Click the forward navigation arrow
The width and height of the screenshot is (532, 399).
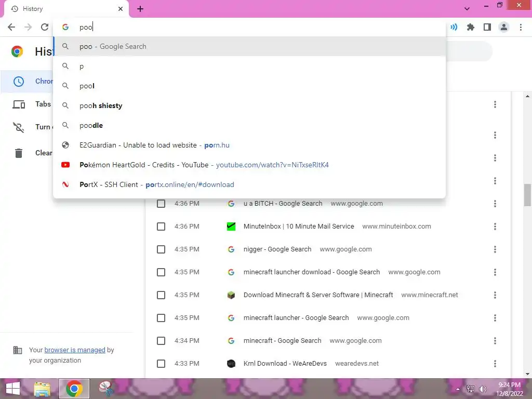tap(28, 27)
